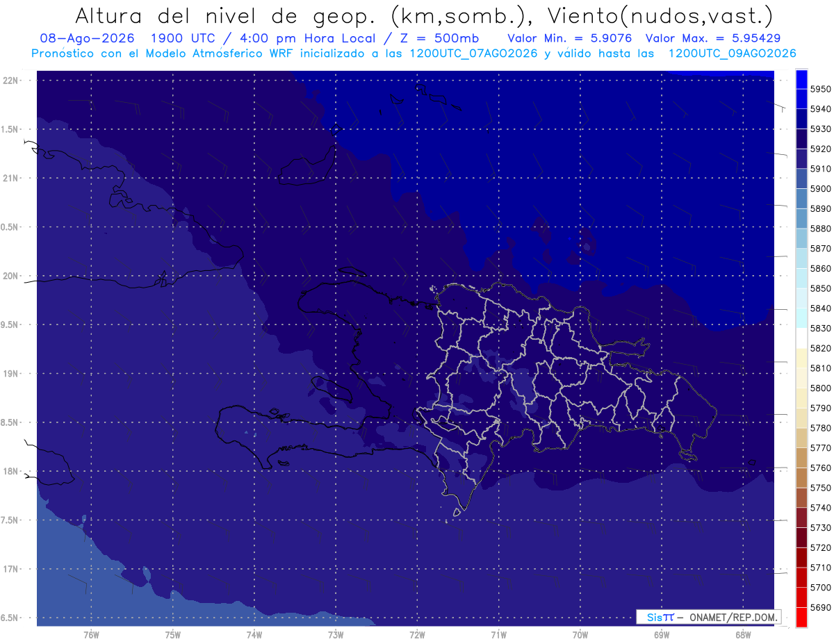Click the color bar label "5950"
834x644 pixels.
tap(821, 89)
